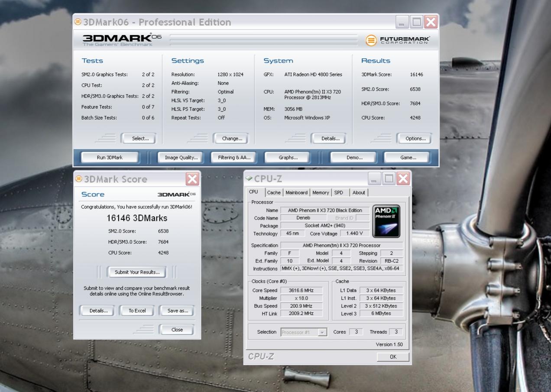Viewport: 551px width, 392px height.
Task: Open the Image Quality tool
Action: pos(181,158)
